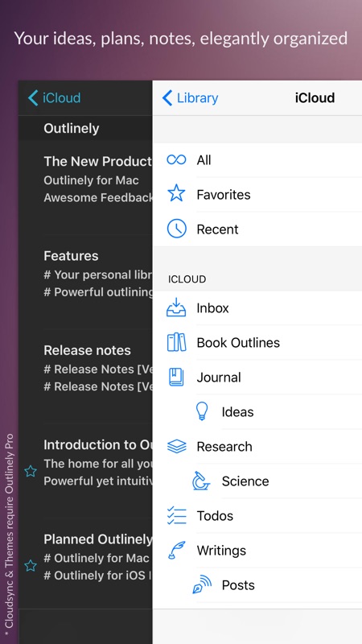This screenshot has height=644, width=362.
Task: Select the Book Outlines books icon
Action: pyautogui.click(x=176, y=342)
